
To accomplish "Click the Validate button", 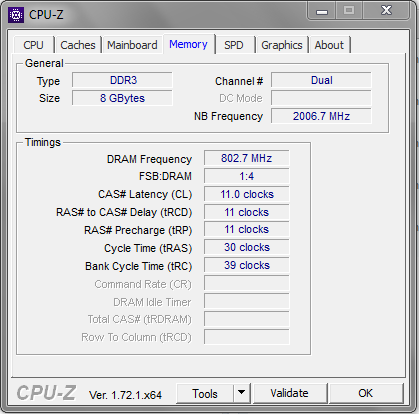I will pos(289,393).
